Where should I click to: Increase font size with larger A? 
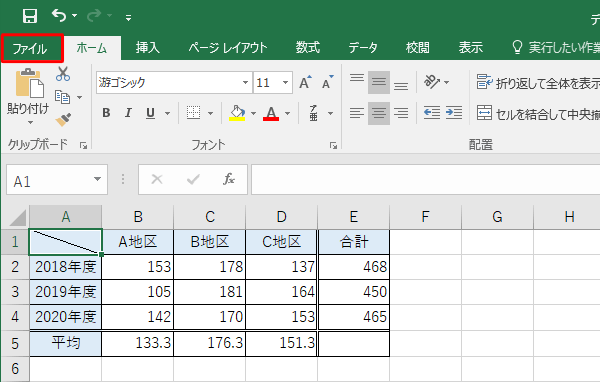click(305, 82)
